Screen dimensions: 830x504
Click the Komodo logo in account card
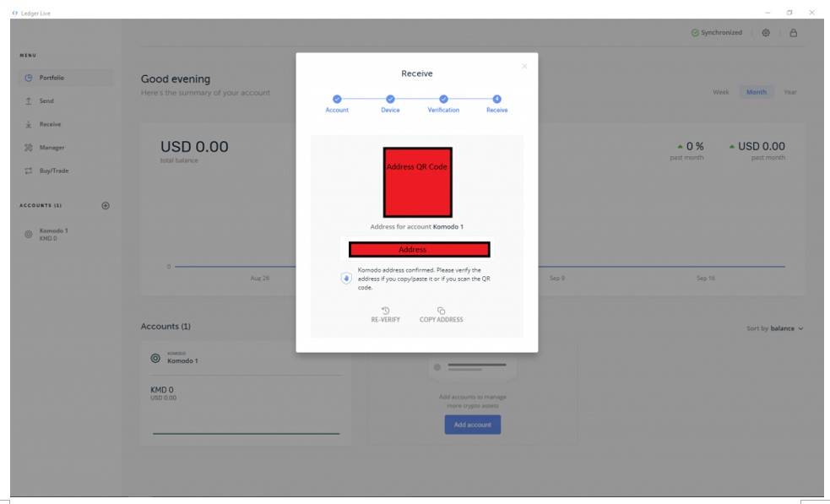pos(155,359)
